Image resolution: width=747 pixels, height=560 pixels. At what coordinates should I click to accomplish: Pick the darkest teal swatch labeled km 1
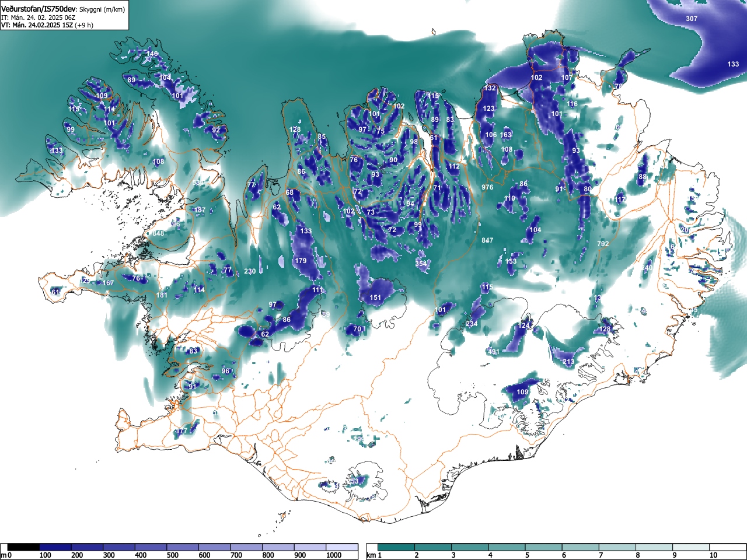pyautogui.click(x=397, y=547)
